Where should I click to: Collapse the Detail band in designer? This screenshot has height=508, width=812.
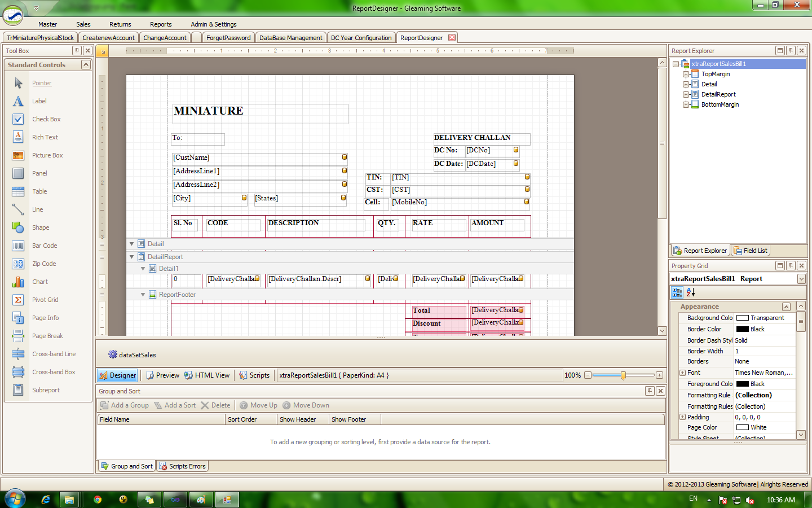click(x=132, y=244)
